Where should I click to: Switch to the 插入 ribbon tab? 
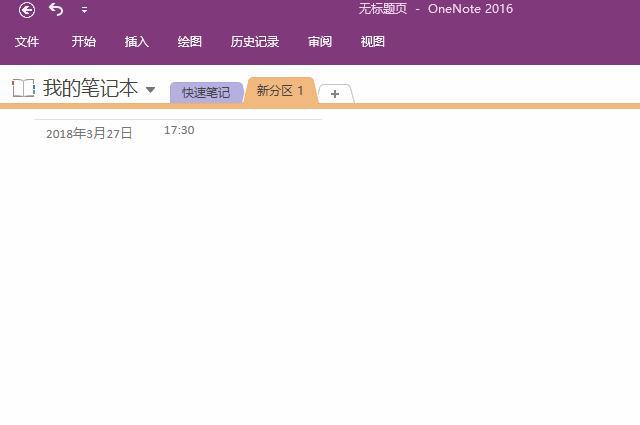pyautogui.click(x=137, y=41)
